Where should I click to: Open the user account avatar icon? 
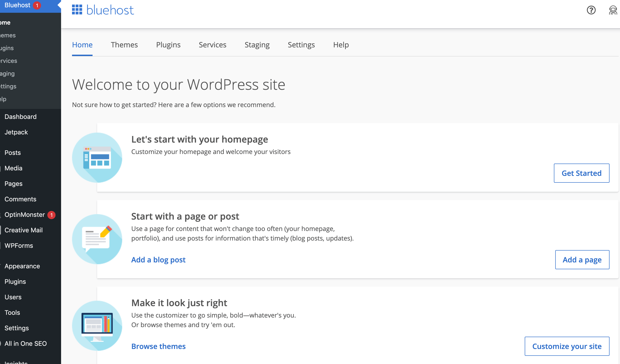click(x=613, y=10)
